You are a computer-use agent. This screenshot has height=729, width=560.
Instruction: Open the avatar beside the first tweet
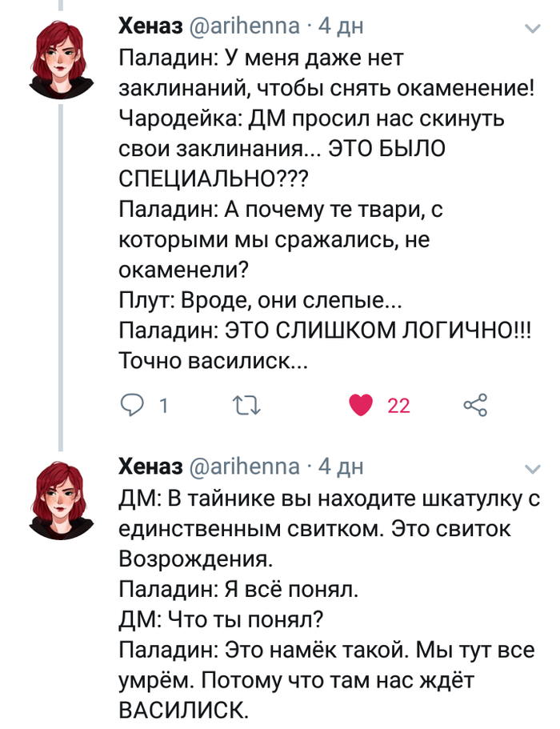coord(62,56)
